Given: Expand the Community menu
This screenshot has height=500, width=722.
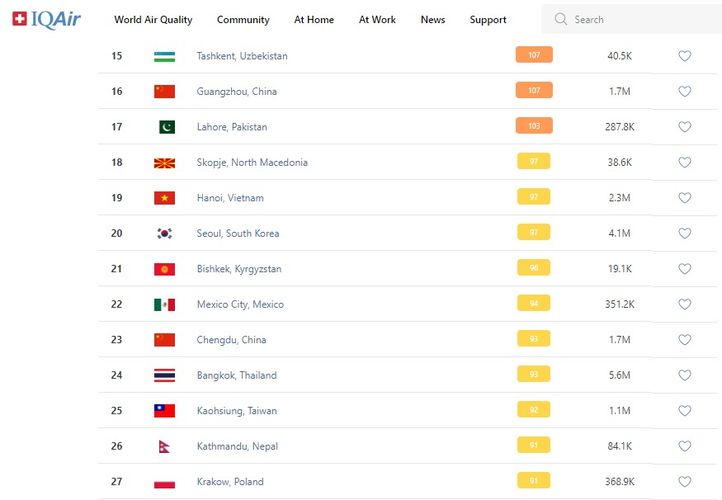Looking at the screenshot, I should [243, 19].
